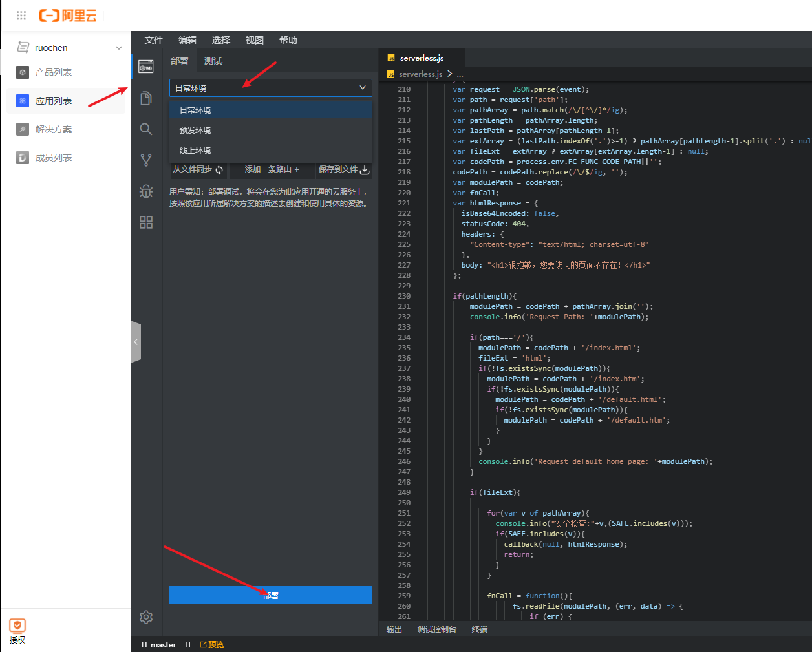This screenshot has width=812, height=652.
Task: Select 日常环境 option in dropdown list
Action: pyautogui.click(x=271, y=110)
